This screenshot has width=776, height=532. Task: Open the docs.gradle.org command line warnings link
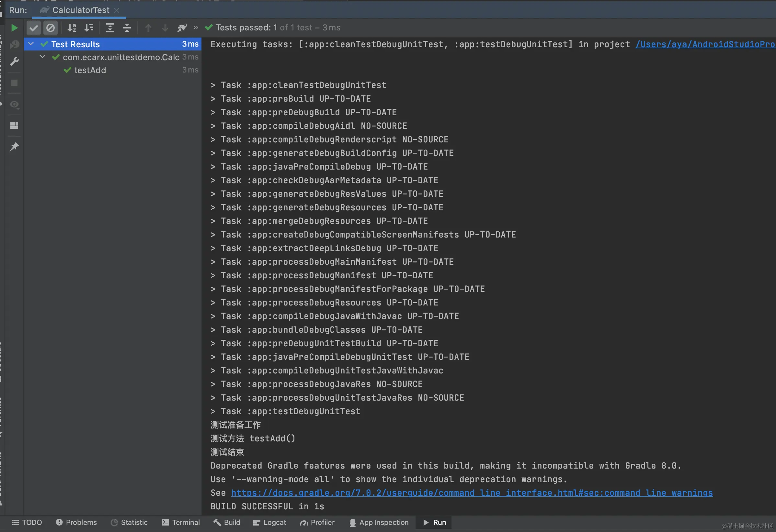coord(472,493)
